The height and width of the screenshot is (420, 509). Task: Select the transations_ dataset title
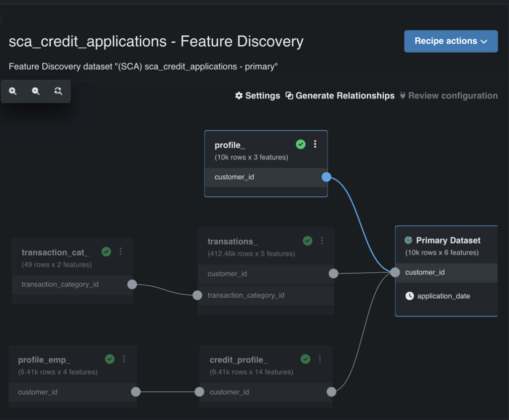(233, 242)
